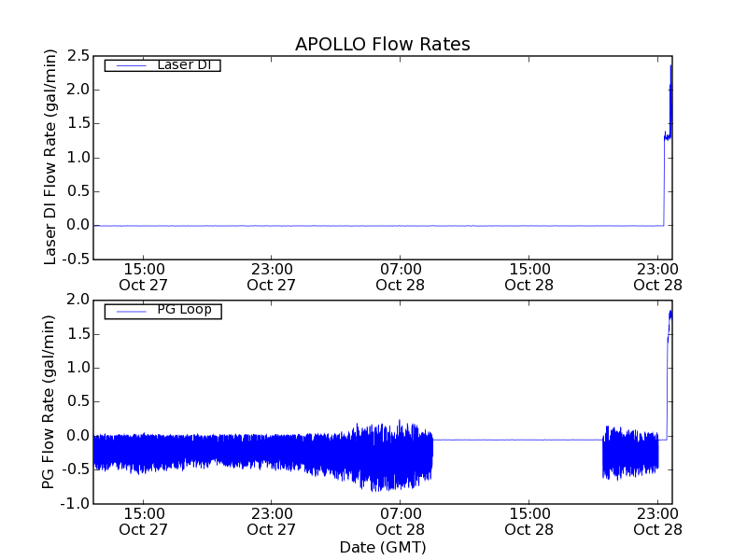This screenshot has width=747, height=560.
Task: Click the flat PG Loop line near 15:00 Oct 28
Action: tap(529, 440)
